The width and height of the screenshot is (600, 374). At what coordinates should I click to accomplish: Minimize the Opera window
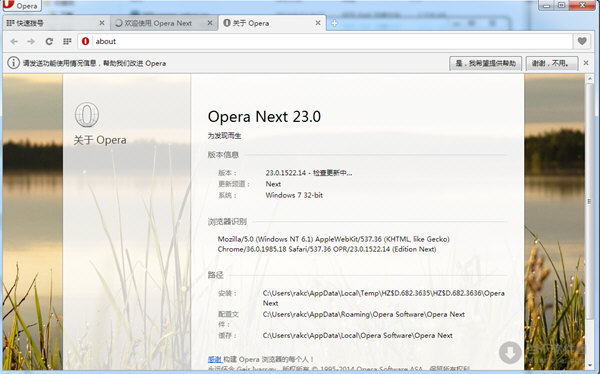pos(546,5)
